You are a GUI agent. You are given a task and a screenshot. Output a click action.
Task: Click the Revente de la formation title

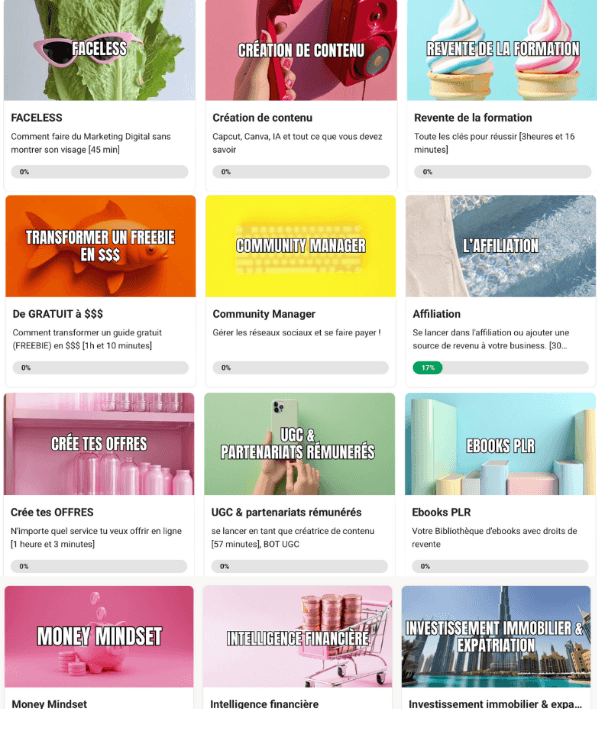(473, 118)
